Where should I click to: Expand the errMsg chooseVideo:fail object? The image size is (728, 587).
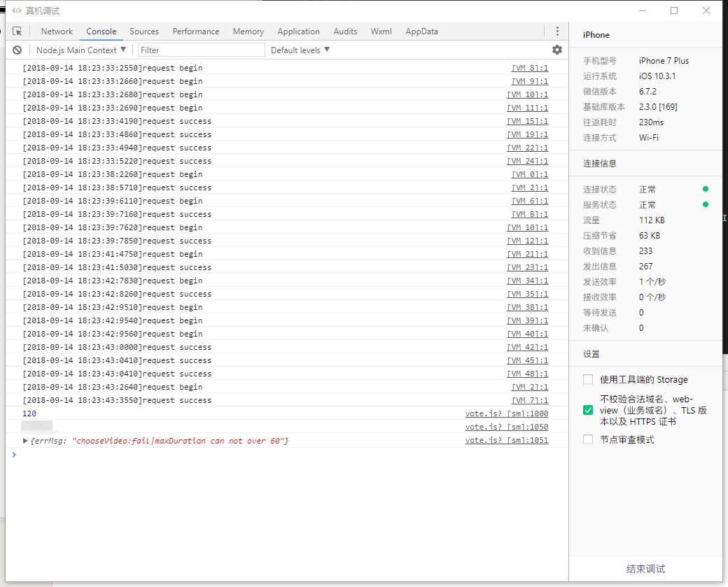coord(25,440)
